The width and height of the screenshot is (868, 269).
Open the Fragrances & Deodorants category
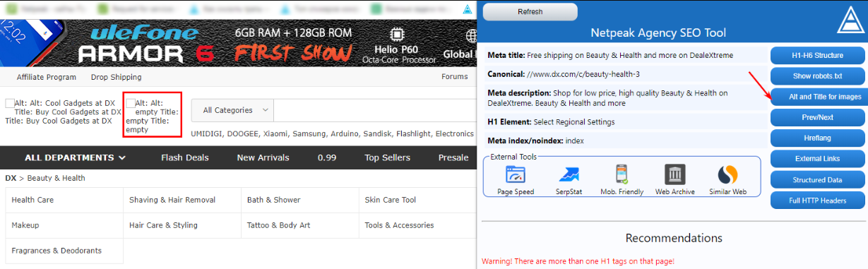[57, 251]
